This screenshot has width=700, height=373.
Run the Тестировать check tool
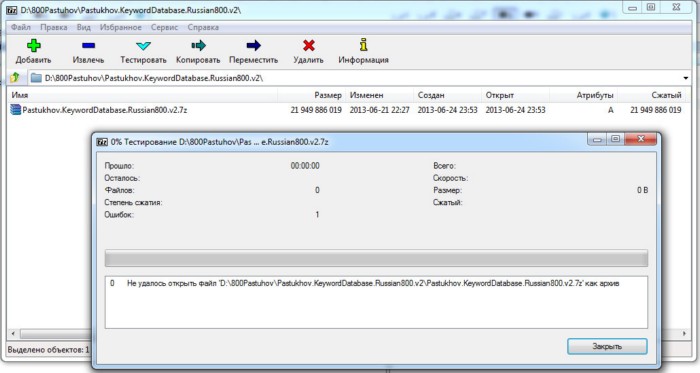click(143, 45)
